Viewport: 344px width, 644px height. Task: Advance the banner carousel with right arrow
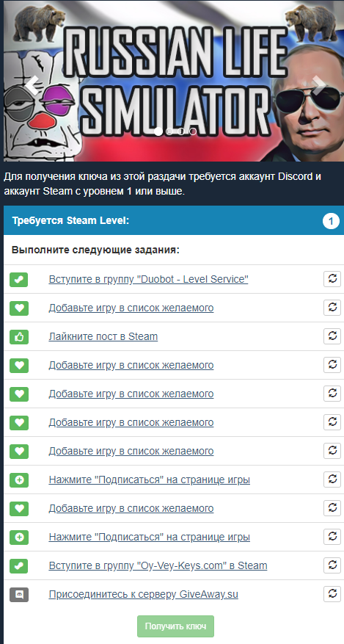tap(318, 85)
